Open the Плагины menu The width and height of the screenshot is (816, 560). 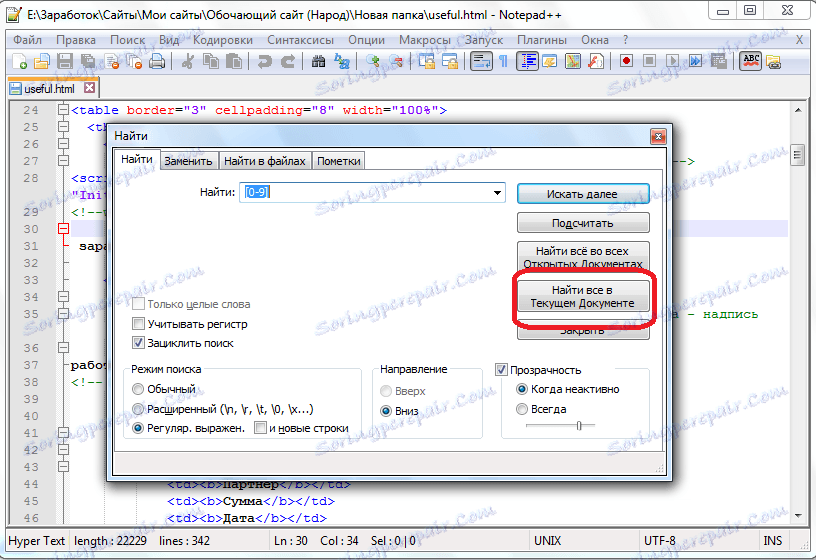tap(542, 40)
